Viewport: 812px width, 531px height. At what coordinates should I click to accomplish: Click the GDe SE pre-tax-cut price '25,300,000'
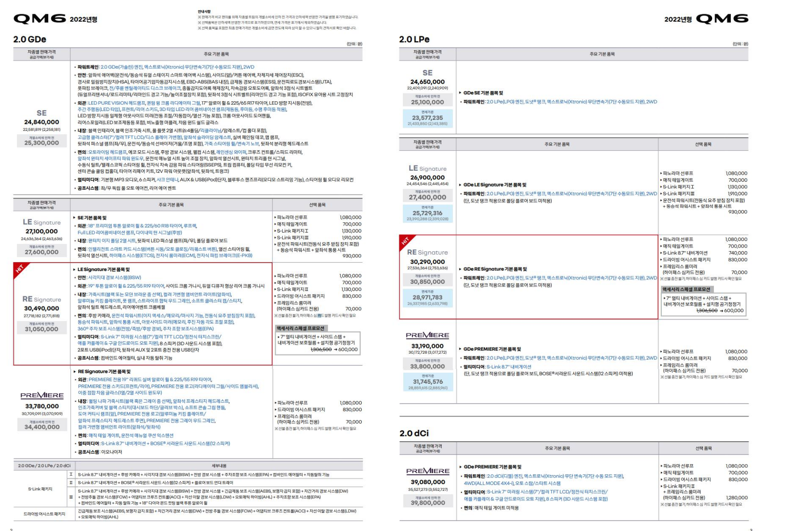42,143
